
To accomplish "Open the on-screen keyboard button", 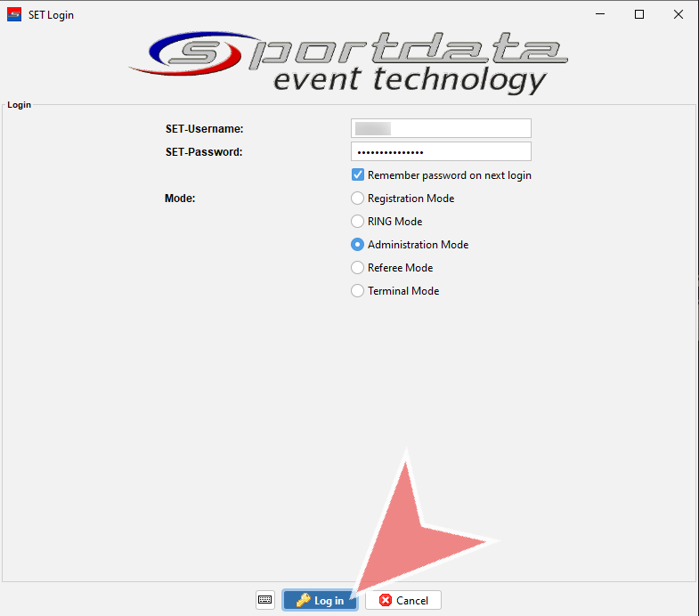I will pos(264,600).
